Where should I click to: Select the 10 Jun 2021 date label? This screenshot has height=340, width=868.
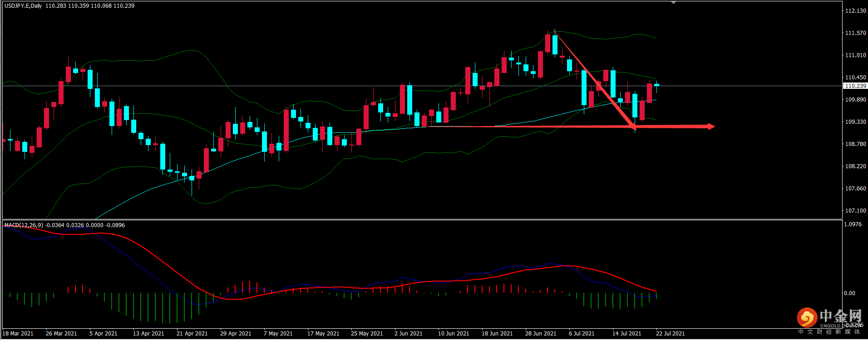[454, 334]
